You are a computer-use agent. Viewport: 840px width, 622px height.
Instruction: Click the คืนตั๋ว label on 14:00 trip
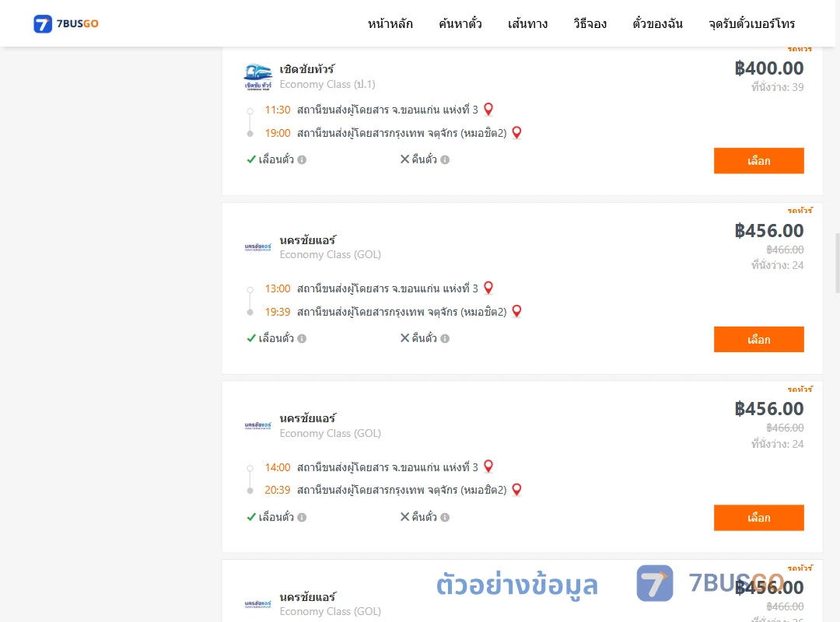click(424, 517)
